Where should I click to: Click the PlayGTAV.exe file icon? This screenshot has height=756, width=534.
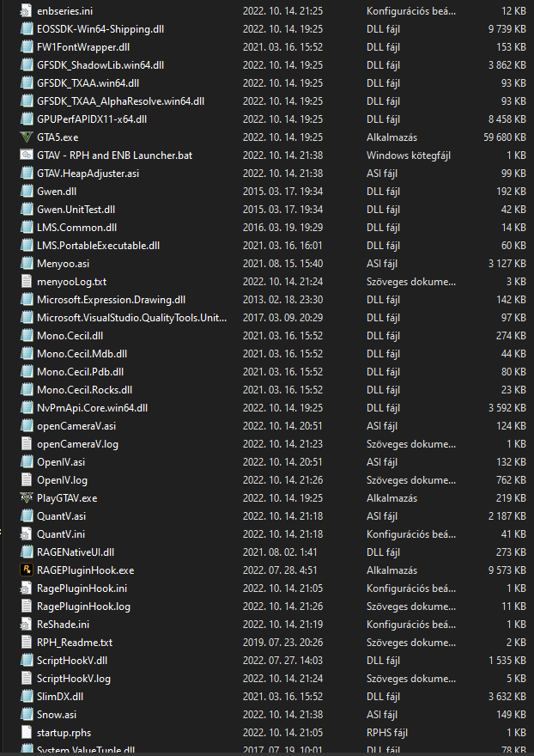[26, 498]
